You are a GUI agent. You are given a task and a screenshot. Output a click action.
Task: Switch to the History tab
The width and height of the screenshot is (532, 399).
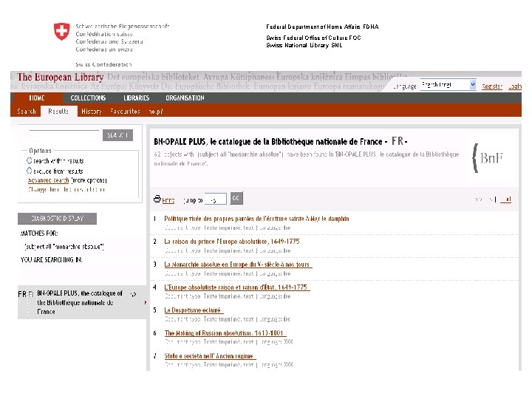pos(92,112)
